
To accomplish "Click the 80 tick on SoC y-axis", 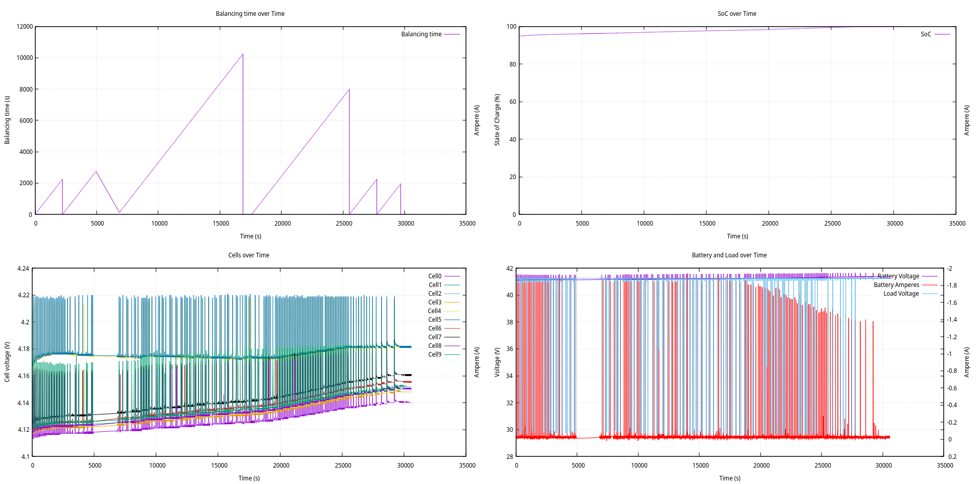I will tap(513, 64).
